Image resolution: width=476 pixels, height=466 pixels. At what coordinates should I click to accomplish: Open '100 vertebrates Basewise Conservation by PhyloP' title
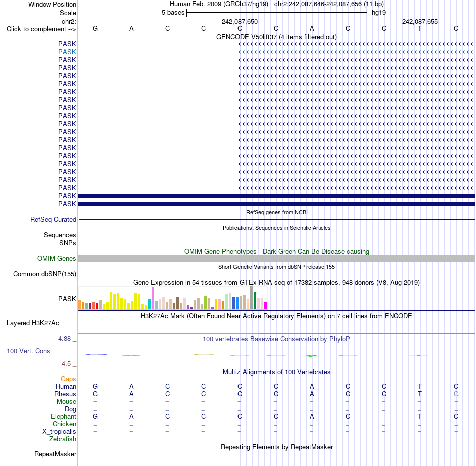point(277,339)
